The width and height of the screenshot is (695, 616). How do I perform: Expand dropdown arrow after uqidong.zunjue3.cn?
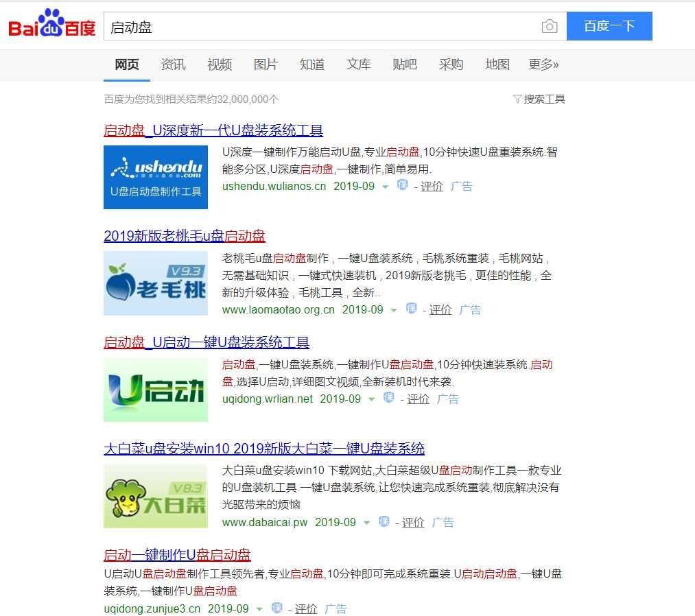click(259, 609)
